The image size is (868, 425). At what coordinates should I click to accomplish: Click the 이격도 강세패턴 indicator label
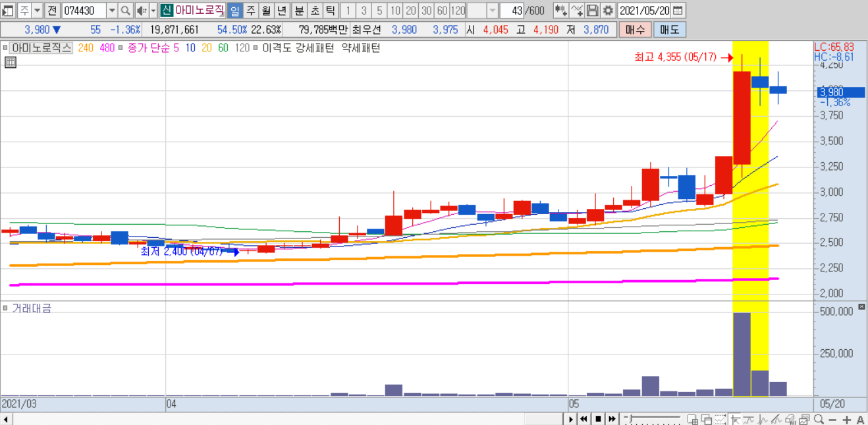point(298,47)
